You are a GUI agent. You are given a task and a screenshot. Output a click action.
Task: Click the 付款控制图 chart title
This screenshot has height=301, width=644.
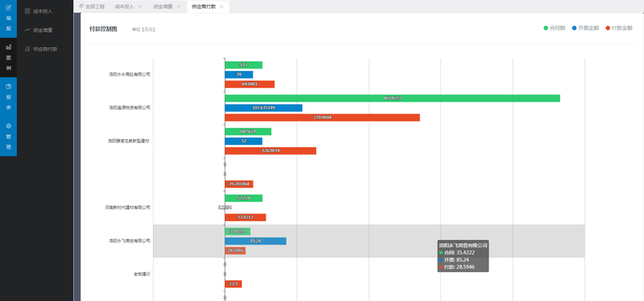[x=103, y=29]
